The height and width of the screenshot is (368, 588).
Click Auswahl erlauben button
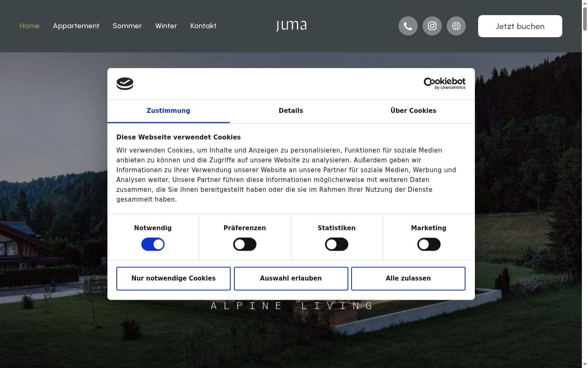tap(291, 278)
